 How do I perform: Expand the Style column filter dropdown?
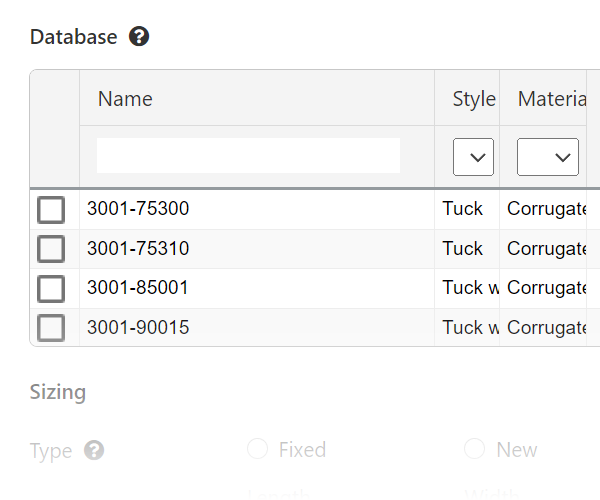(x=474, y=157)
